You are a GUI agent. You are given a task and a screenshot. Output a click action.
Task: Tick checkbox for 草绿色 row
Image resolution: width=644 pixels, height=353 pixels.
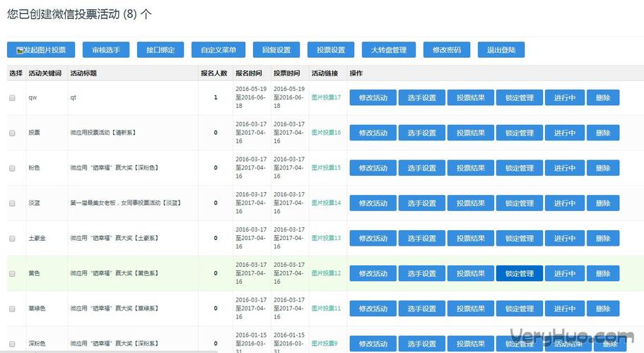[x=12, y=309]
